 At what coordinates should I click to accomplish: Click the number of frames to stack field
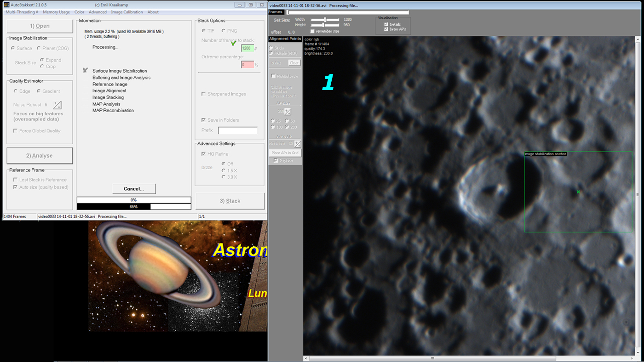(247, 48)
